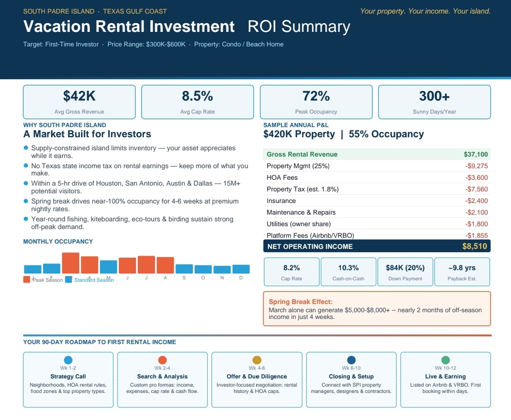The width and height of the screenshot is (511, 420).
Task: Click the green circle above Live & Earning
Action: pyautogui.click(x=446, y=360)
